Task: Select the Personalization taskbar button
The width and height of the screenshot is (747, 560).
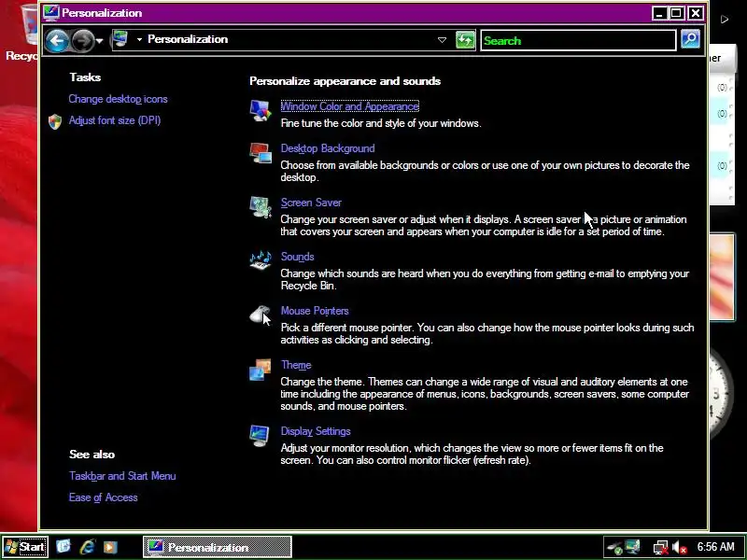Action: (218, 547)
